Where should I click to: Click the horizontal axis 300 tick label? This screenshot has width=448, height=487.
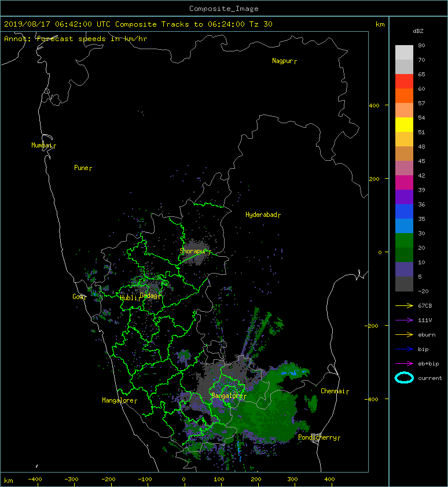pyautogui.click(x=292, y=479)
